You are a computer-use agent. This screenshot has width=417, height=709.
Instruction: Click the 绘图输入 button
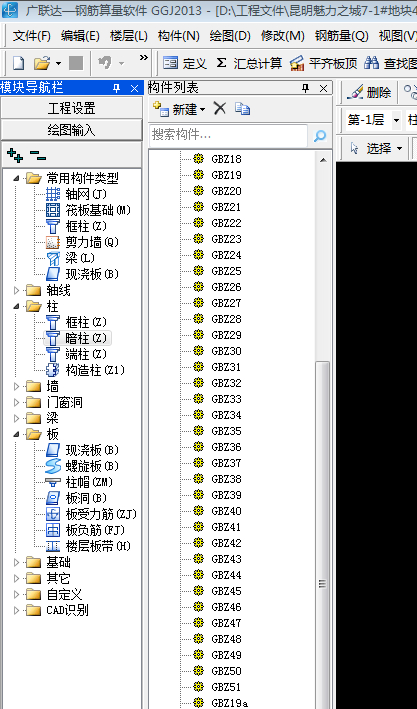coord(71,130)
